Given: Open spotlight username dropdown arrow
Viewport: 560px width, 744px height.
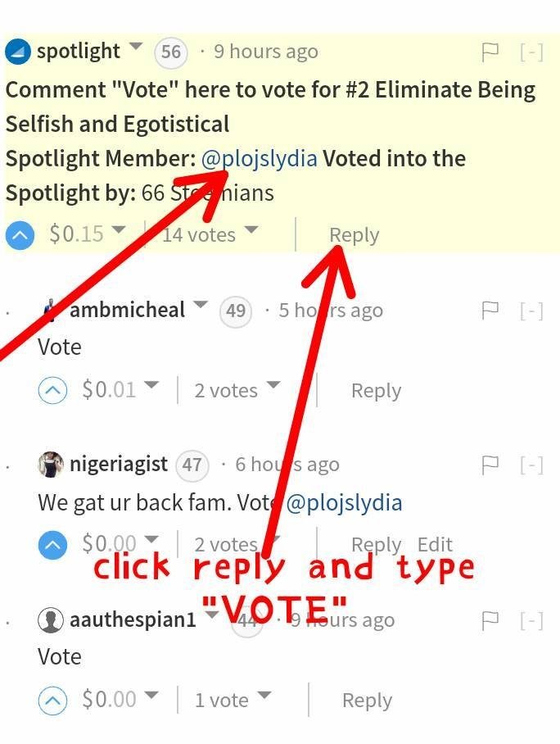Looking at the screenshot, I should 136,47.
